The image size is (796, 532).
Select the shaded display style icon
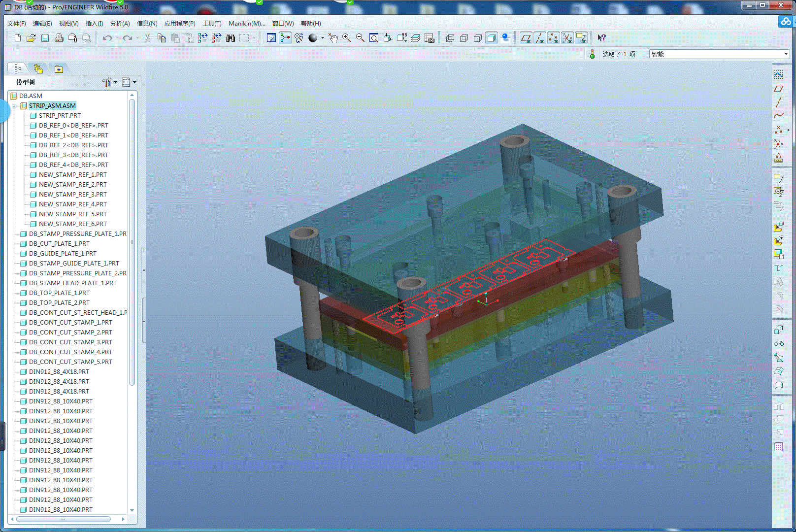pyautogui.click(x=492, y=38)
